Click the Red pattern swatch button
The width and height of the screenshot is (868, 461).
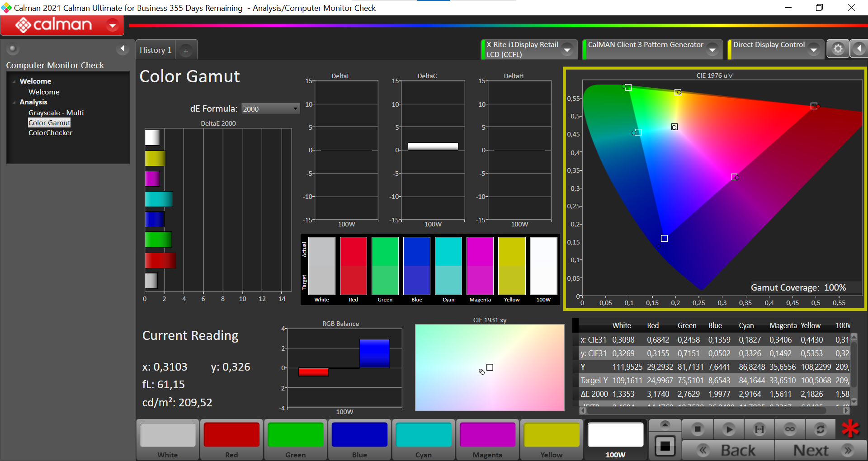231,440
